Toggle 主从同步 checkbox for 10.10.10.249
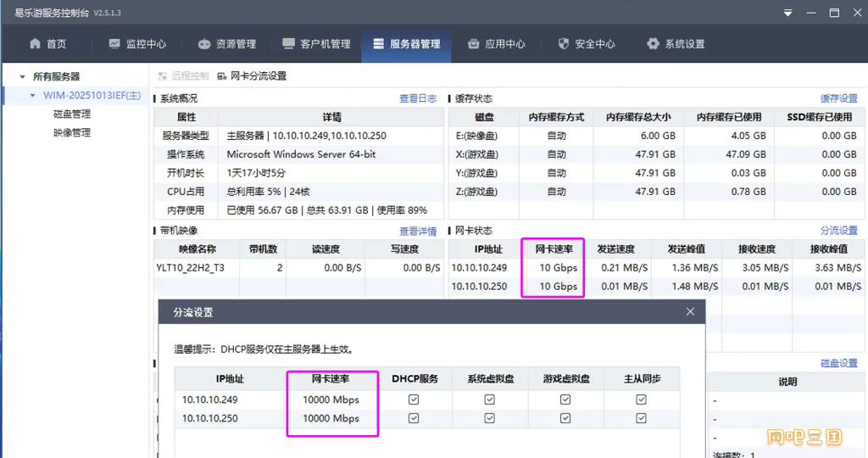This screenshot has width=868, height=458. pos(641,399)
